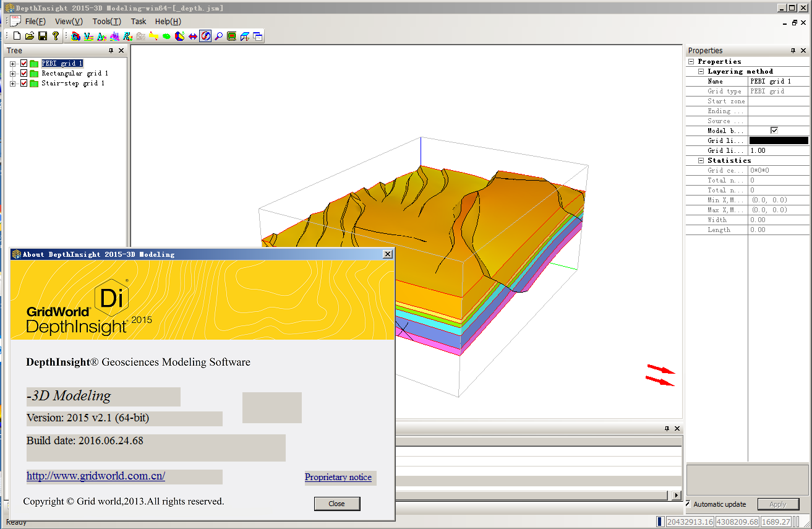Collapse the Statistics section

tap(701, 160)
